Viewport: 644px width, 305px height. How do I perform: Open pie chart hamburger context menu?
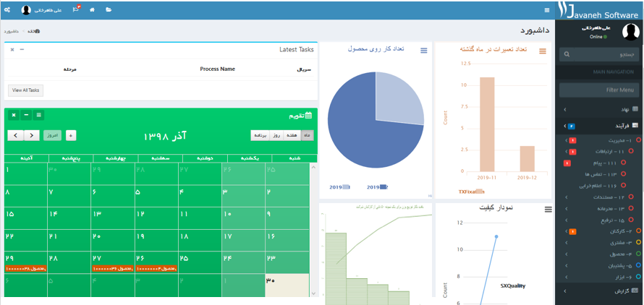pos(423,51)
